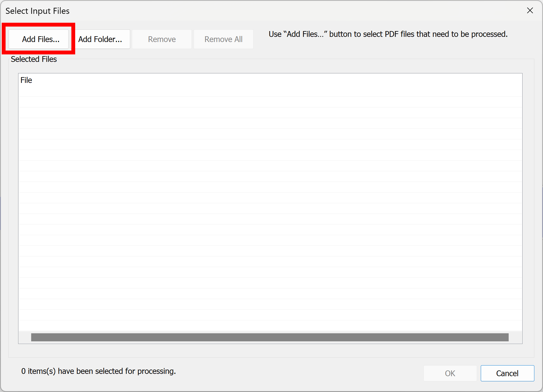
Task: Click the disabled Remove button area
Action: click(162, 39)
